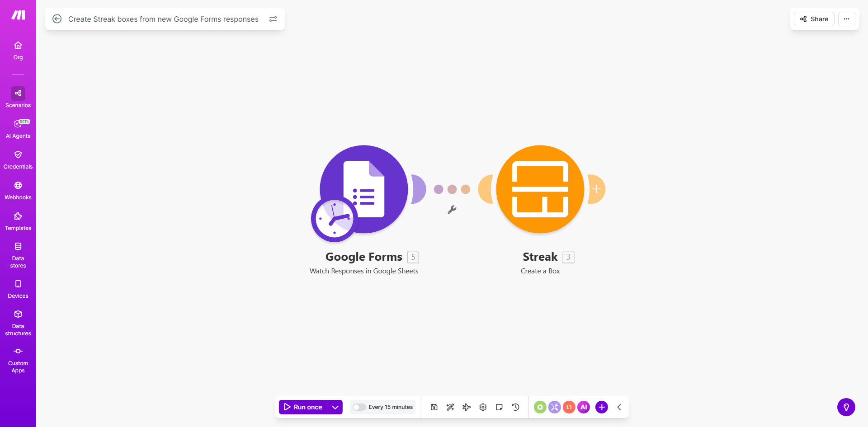Click the dotted connector between the two modules

[452, 189]
